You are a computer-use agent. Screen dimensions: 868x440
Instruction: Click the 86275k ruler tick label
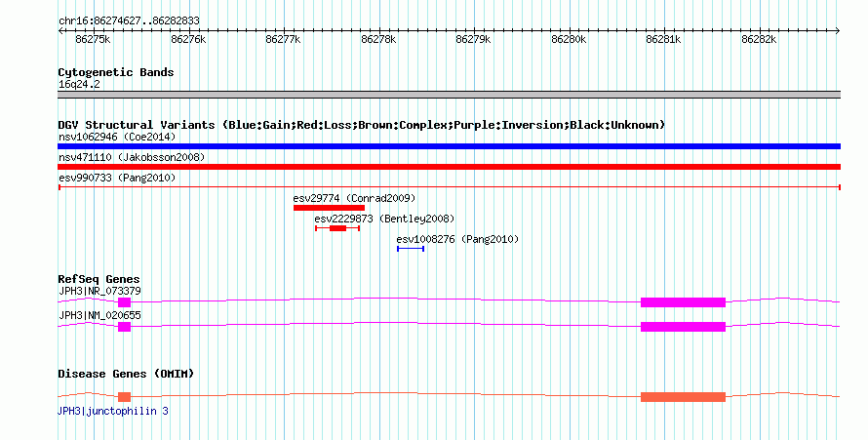point(93,39)
